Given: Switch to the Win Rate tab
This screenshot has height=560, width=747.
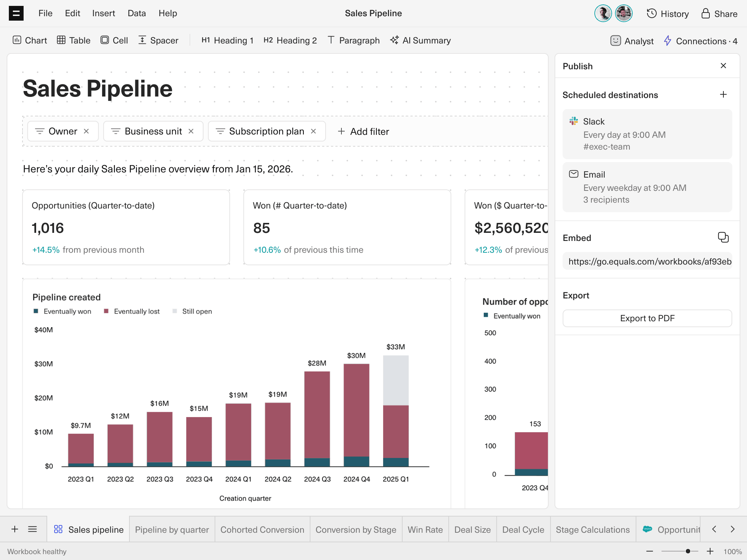Looking at the screenshot, I should tap(425, 529).
